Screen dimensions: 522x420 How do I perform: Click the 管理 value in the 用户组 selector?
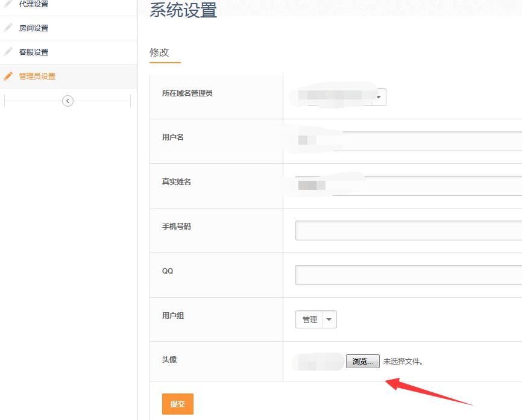(310, 319)
